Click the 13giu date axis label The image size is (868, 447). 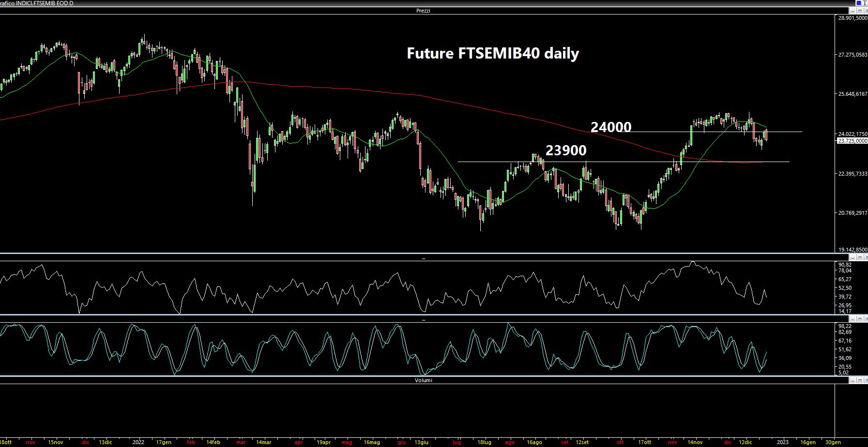(x=421, y=442)
